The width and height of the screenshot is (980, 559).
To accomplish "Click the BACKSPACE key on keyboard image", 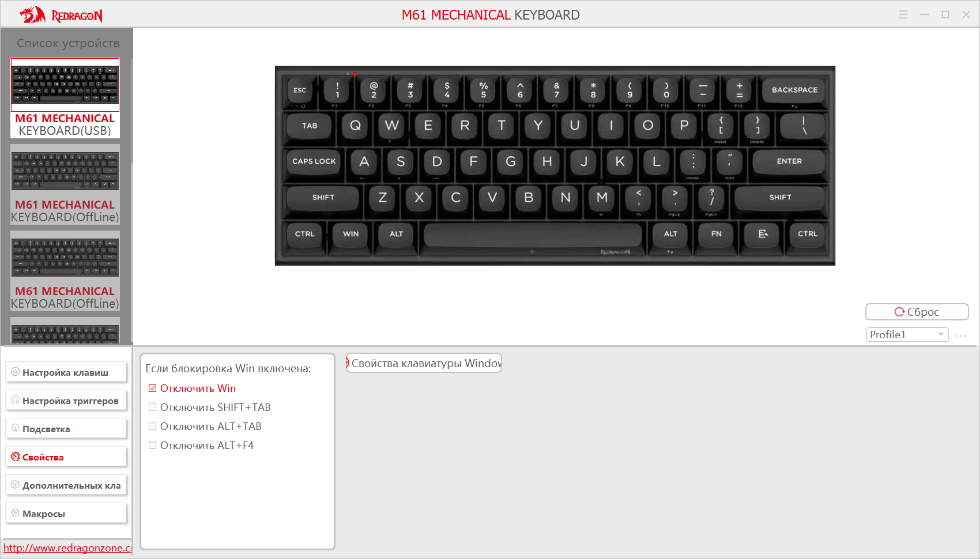I will coord(794,90).
